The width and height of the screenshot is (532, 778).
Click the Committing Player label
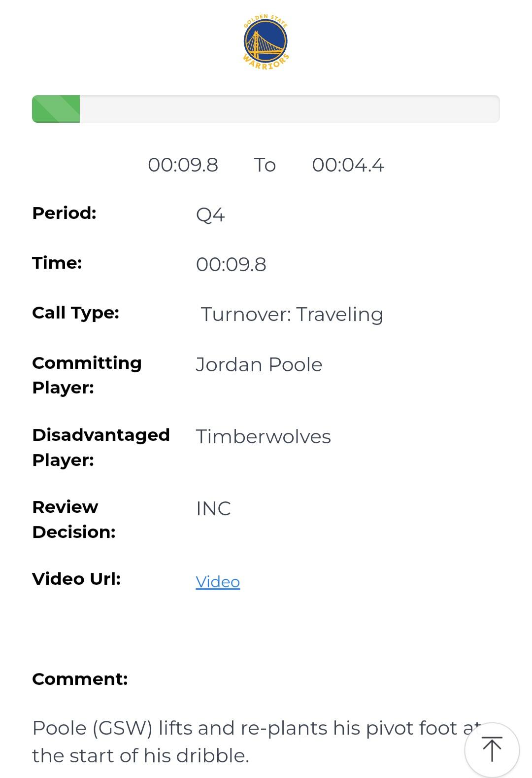coord(87,375)
